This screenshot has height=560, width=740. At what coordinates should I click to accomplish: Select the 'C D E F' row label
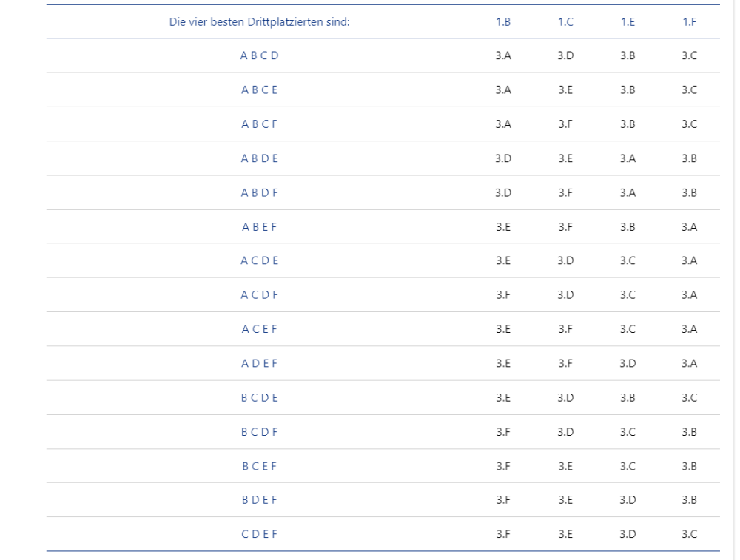[259, 534]
